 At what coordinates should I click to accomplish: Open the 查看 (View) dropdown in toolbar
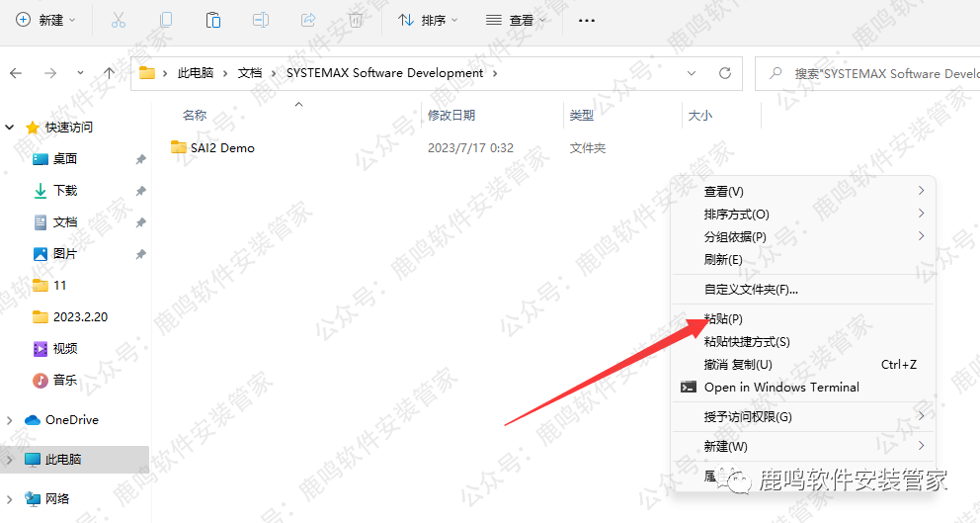[516, 20]
